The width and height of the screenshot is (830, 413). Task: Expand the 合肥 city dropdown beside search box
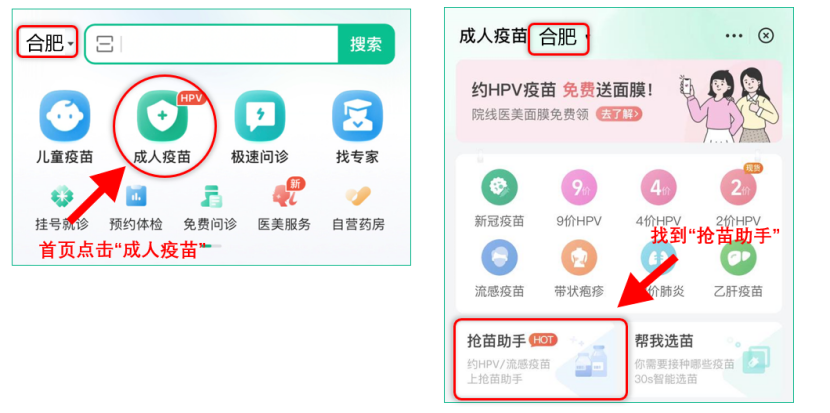(48, 42)
